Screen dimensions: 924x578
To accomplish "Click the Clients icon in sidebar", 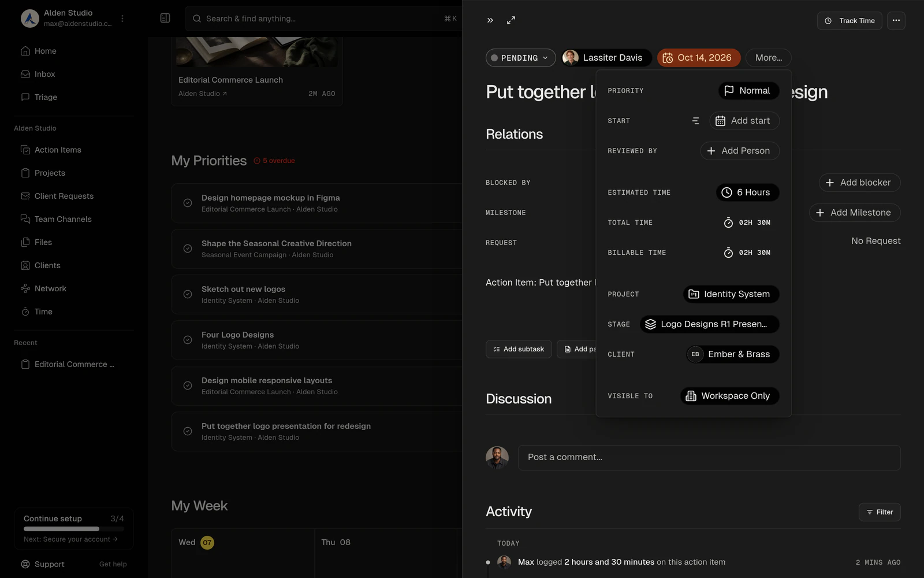I will (x=25, y=265).
